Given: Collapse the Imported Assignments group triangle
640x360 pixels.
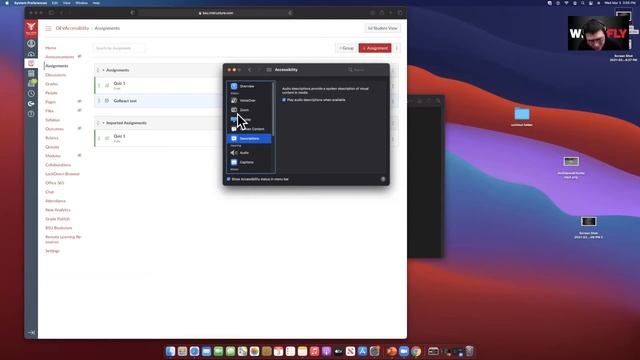Looking at the screenshot, I should click(x=103, y=123).
